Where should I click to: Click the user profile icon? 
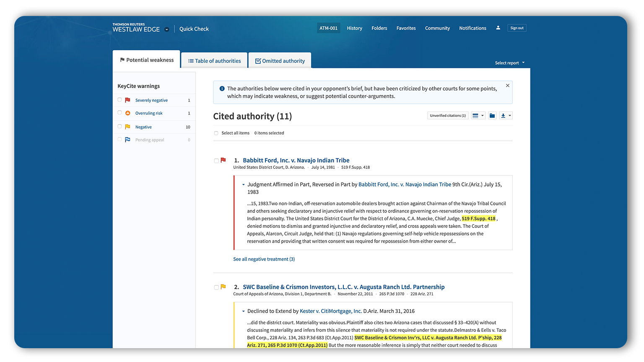click(498, 28)
